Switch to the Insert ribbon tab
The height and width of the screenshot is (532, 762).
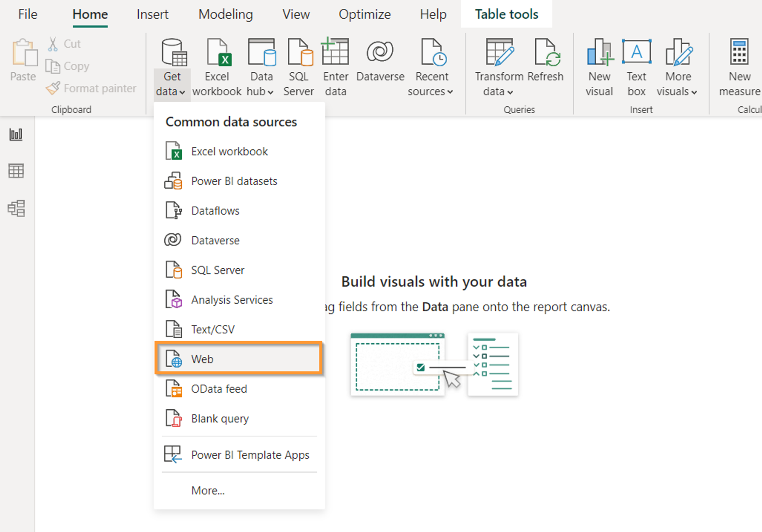tap(152, 14)
